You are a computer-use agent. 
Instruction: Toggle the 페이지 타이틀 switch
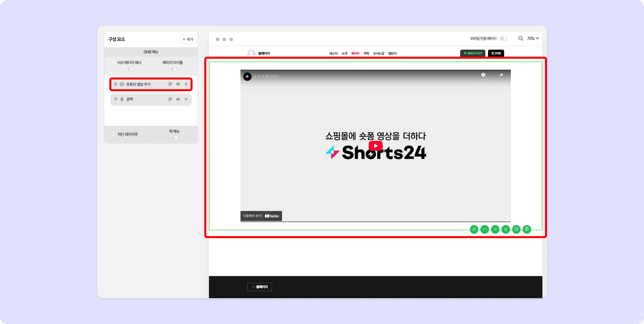(x=174, y=69)
